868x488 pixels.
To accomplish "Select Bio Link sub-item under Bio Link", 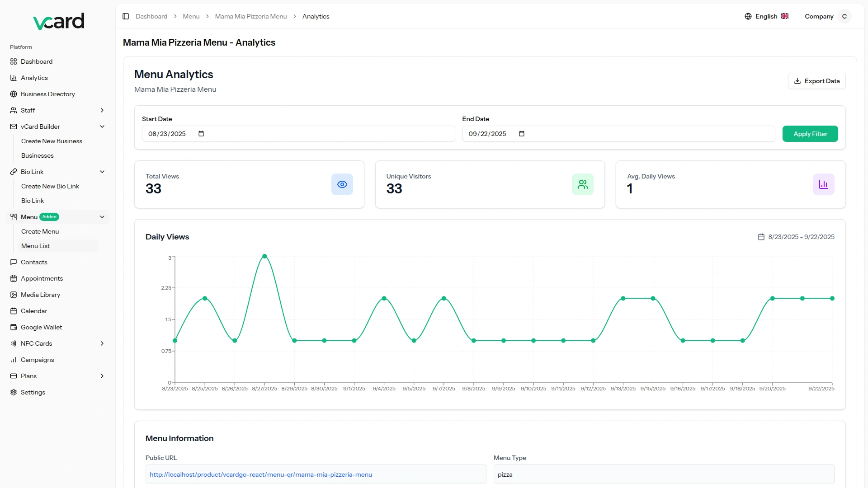I will coord(33,201).
